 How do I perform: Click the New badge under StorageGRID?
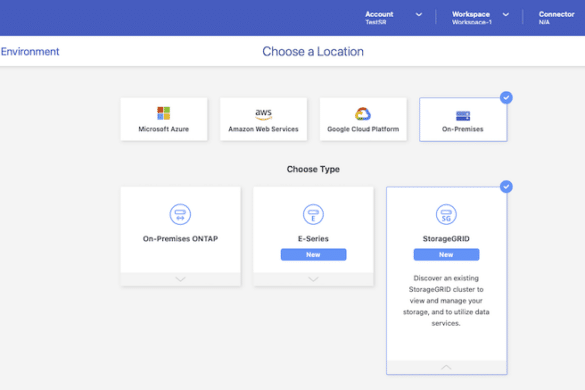[446, 255]
